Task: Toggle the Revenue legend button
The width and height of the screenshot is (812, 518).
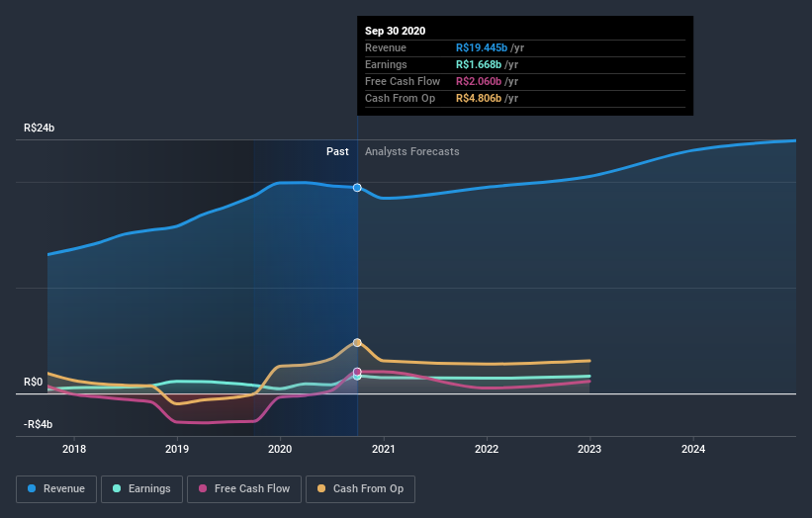Action: tap(56, 489)
